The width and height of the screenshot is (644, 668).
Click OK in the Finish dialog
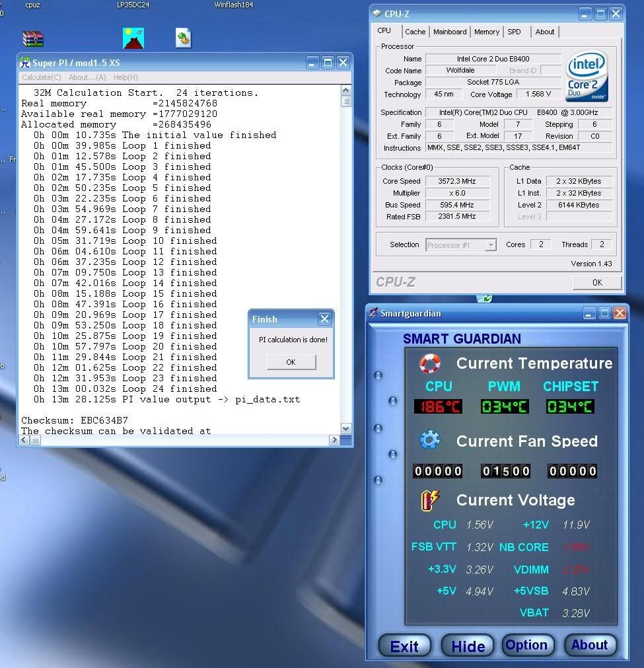pos(291,362)
